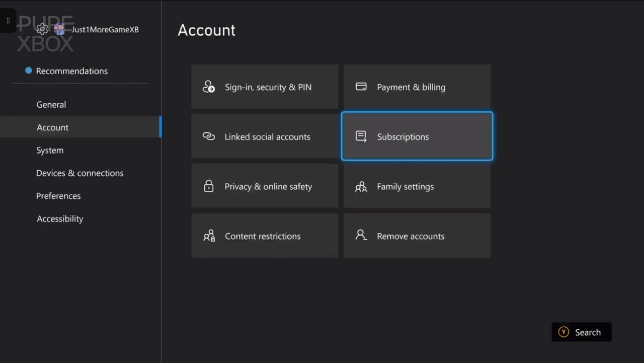The image size is (644, 363).
Task: Click the Just1MoreGameXB avatar picture
Action: [x=59, y=29]
